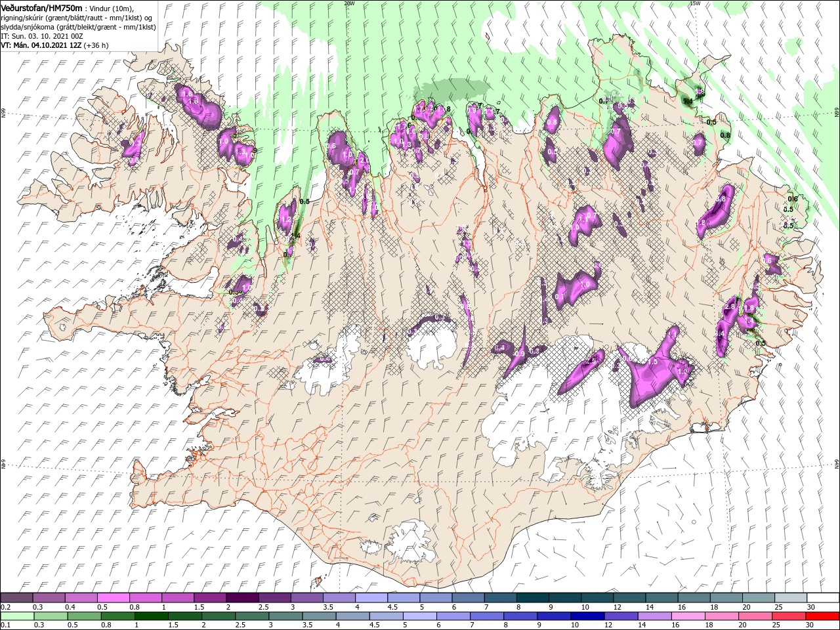Click the title text Veðurstofan/HM750m

coord(41,7)
